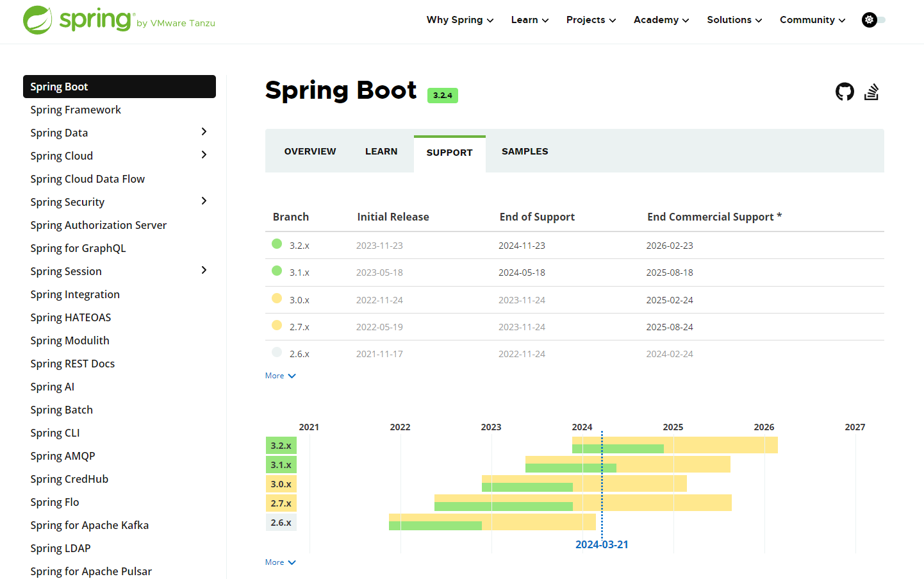Expand More rows under the support table
The width and height of the screenshot is (924, 579).
[281, 376]
